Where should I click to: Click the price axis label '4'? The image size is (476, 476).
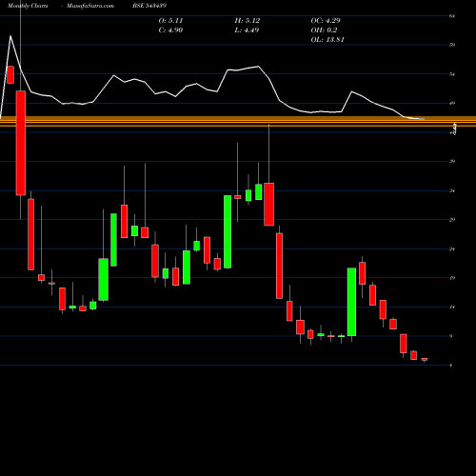[451, 366]
